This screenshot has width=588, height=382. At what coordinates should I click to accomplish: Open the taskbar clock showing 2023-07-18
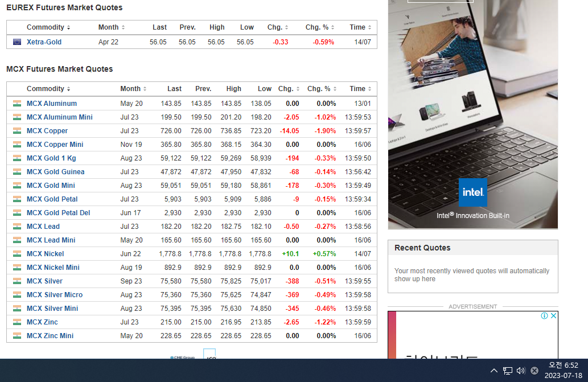(564, 371)
